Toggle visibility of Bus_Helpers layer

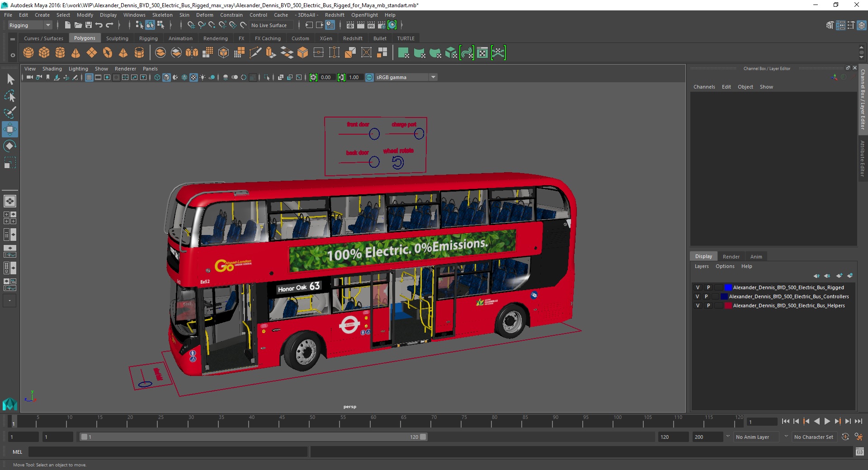pos(698,305)
